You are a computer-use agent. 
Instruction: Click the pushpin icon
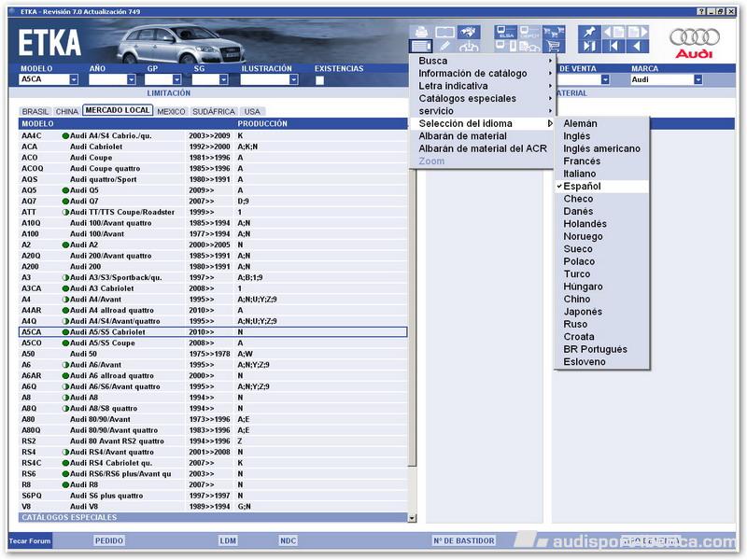[x=589, y=32]
